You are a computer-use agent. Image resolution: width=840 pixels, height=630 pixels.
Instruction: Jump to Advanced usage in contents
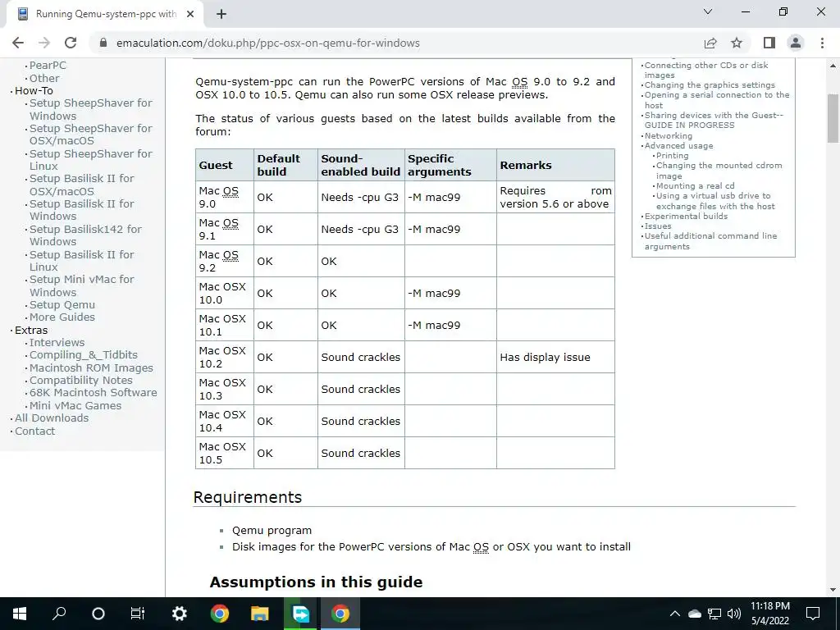[x=678, y=146]
